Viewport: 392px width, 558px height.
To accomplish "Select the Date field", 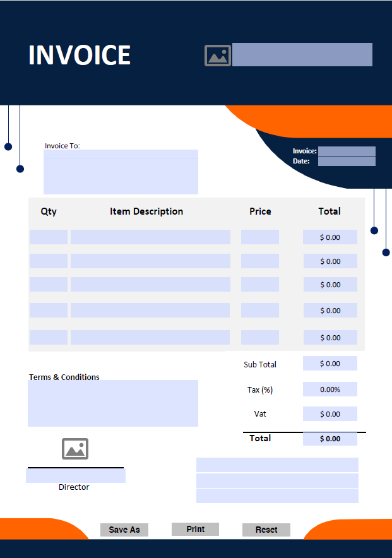I will click(x=347, y=162).
